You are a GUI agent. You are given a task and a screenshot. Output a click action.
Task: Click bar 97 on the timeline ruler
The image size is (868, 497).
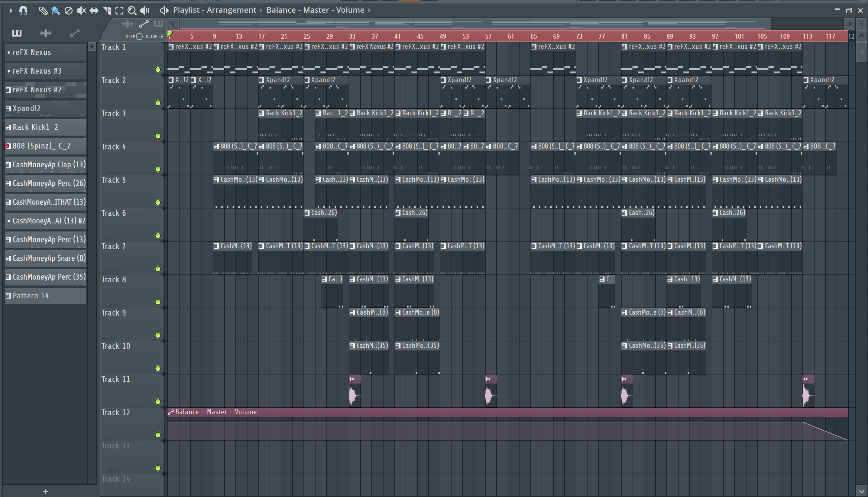click(715, 36)
